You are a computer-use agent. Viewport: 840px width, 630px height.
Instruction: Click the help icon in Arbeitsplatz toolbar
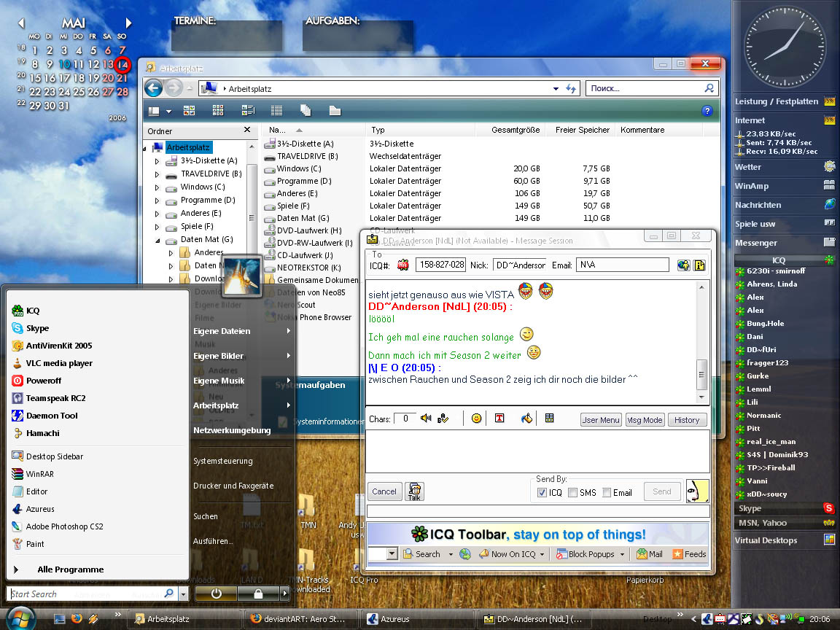coord(706,111)
